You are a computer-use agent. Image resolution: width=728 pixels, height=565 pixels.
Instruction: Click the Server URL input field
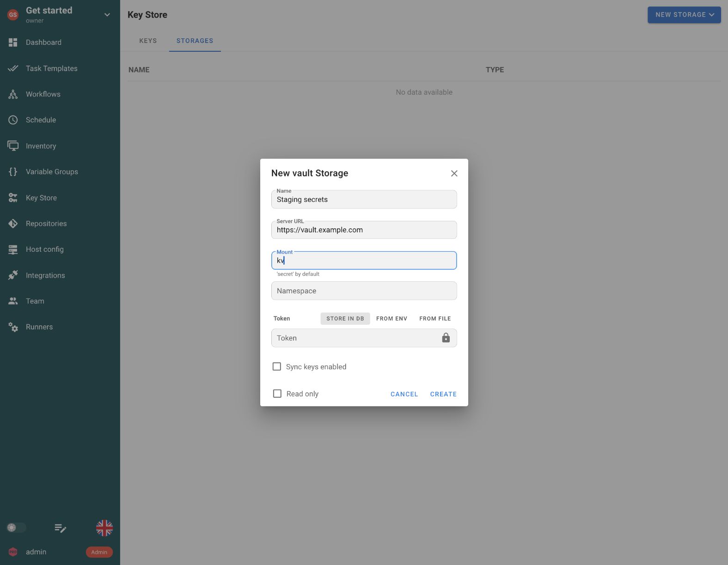click(x=364, y=230)
